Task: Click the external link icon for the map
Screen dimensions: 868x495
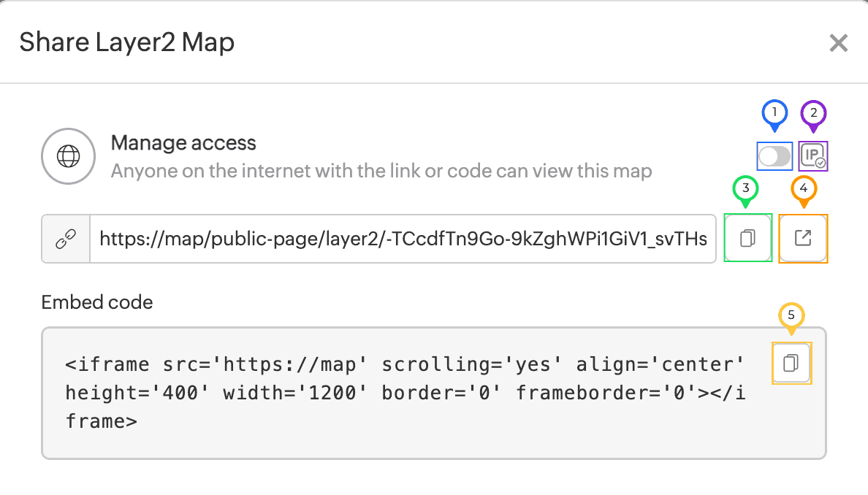Action: 803,238
